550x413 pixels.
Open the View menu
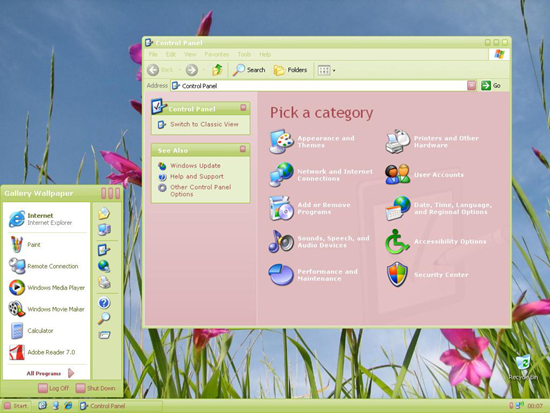[190, 54]
